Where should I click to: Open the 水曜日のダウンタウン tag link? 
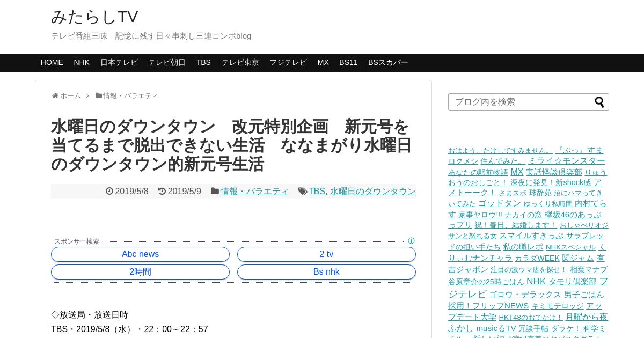point(373,191)
